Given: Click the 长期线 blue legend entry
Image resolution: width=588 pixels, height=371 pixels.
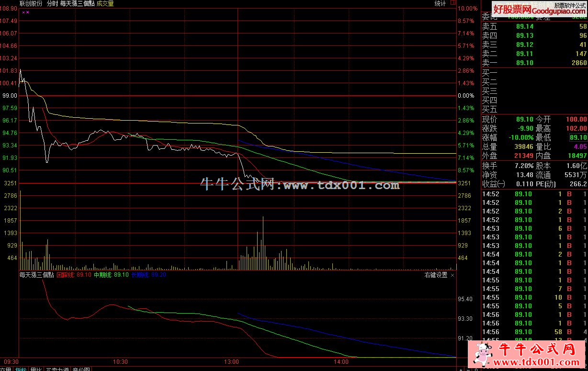Looking at the screenshot, I should click(148, 275).
